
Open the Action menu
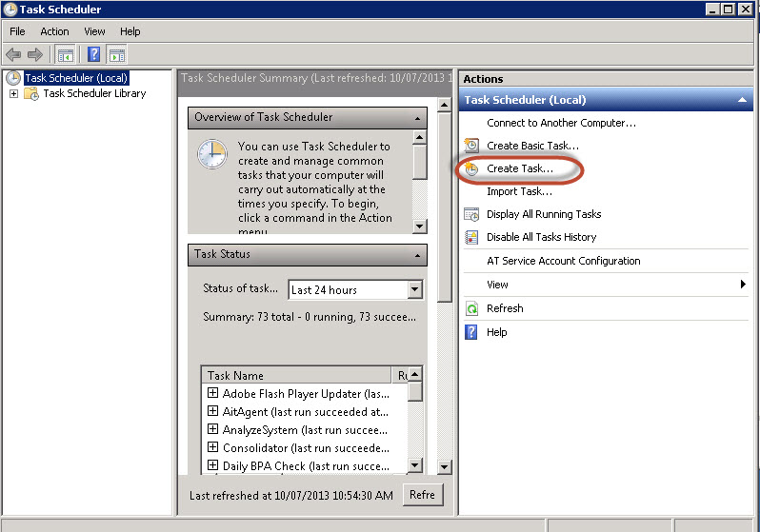click(x=54, y=31)
